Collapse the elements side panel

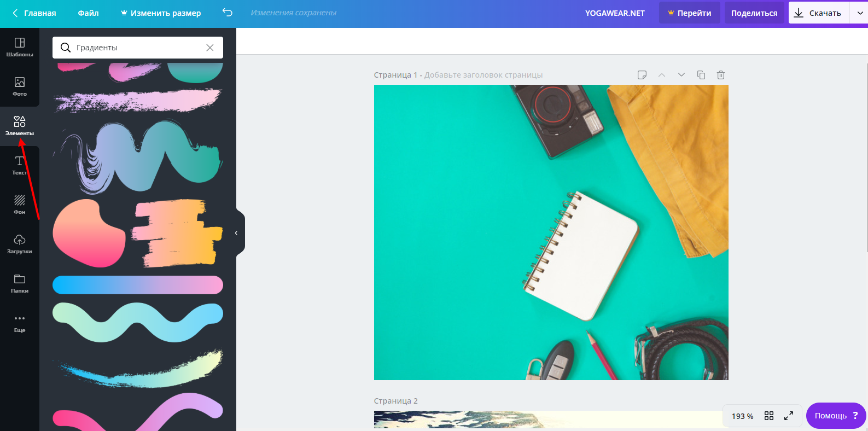(x=236, y=233)
